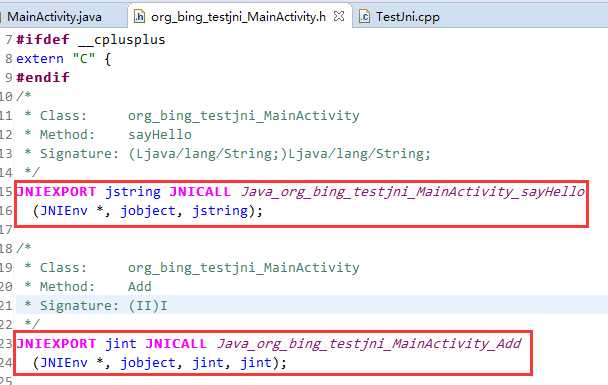Click the sayHello method name in the comment

pos(160,135)
